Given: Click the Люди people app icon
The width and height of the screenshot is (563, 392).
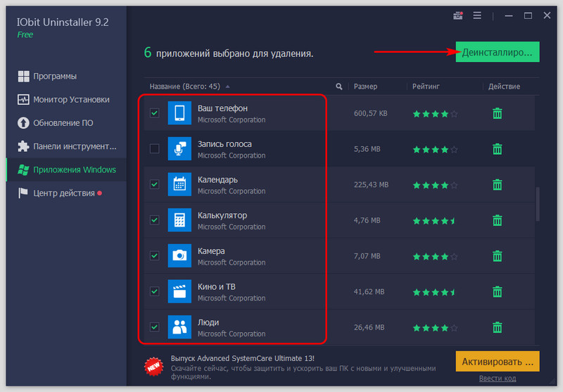Looking at the screenshot, I should pyautogui.click(x=179, y=327).
